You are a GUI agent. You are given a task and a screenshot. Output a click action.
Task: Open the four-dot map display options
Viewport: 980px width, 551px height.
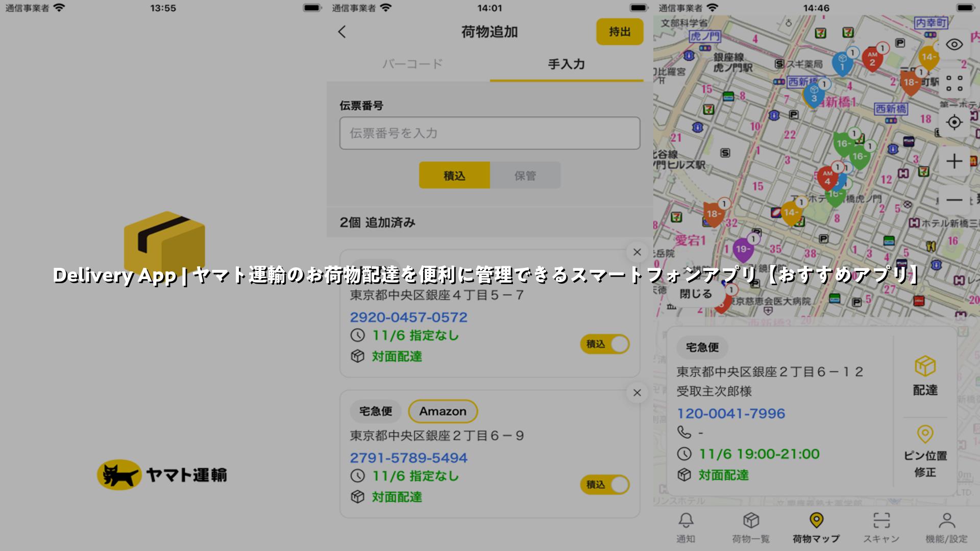pyautogui.click(x=954, y=83)
